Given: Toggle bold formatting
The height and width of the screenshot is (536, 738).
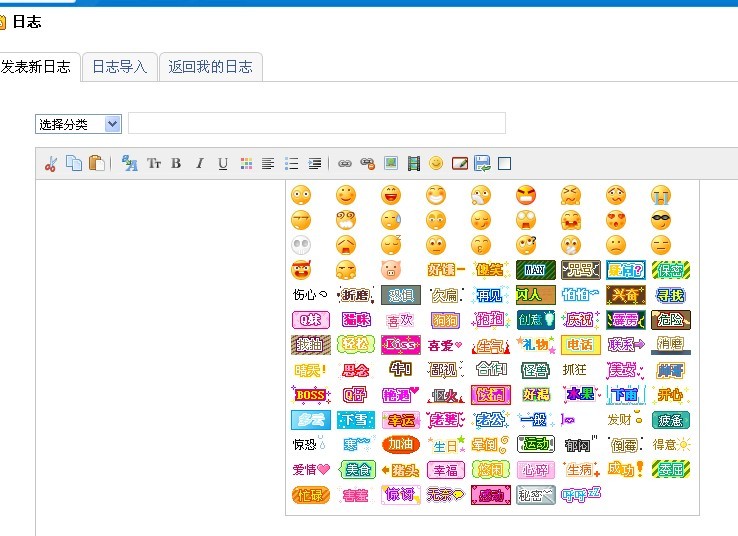Looking at the screenshot, I should coord(176,163).
